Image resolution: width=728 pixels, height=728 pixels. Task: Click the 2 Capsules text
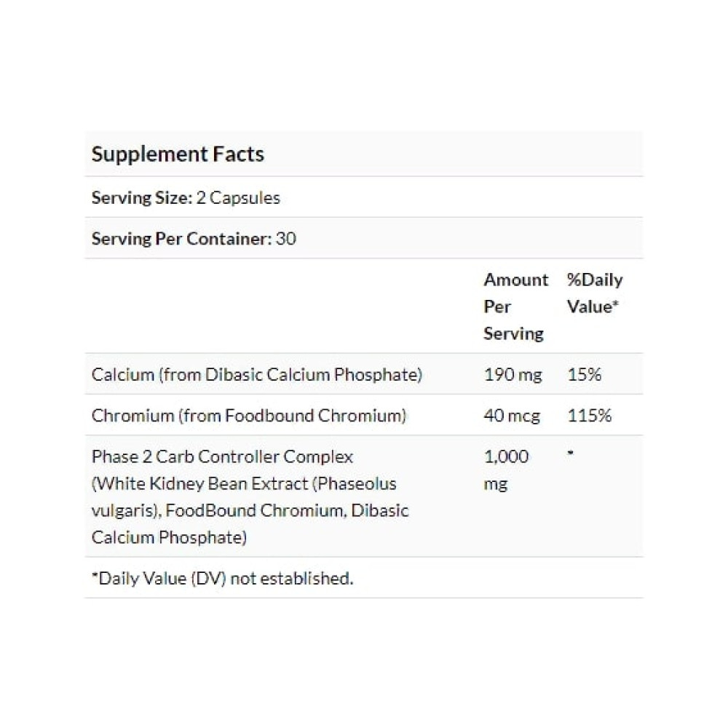pyautogui.click(x=238, y=198)
